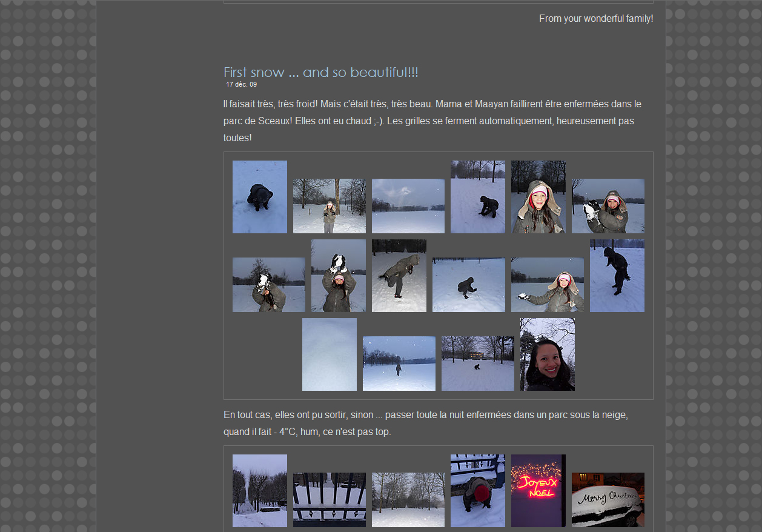View the wide snowy path between bare trees photo

[408, 499]
